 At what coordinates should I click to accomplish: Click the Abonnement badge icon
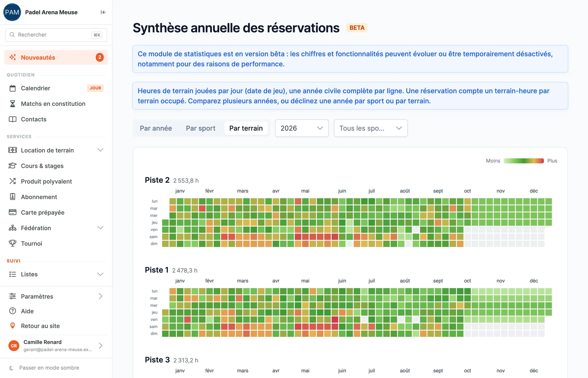(13, 197)
